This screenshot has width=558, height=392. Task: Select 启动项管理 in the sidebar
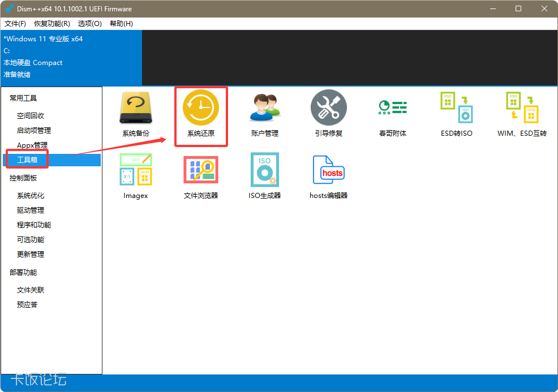[x=34, y=131]
